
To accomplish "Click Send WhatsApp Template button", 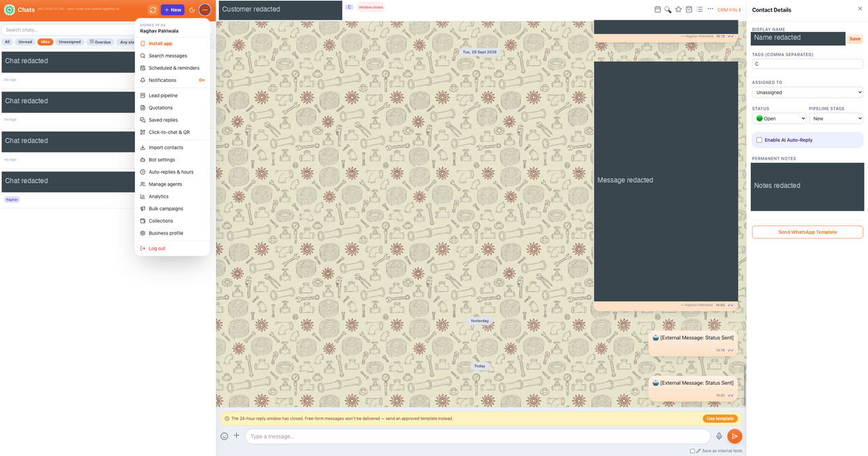I will 807,232.
